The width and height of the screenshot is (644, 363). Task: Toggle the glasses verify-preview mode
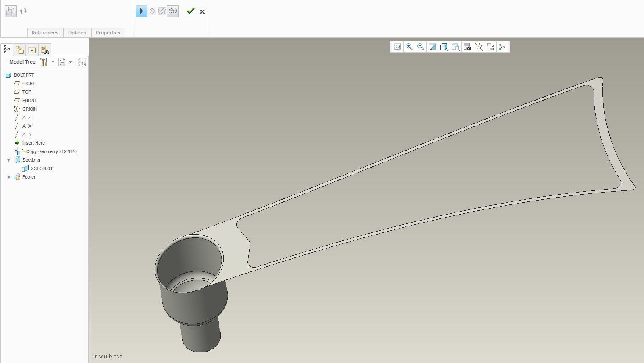coord(173,11)
